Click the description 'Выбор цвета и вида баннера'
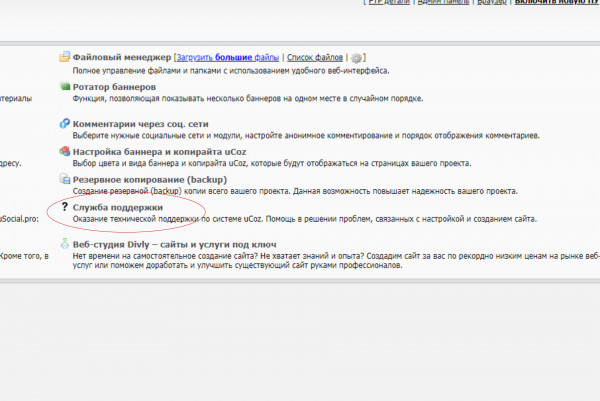 point(128,163)
